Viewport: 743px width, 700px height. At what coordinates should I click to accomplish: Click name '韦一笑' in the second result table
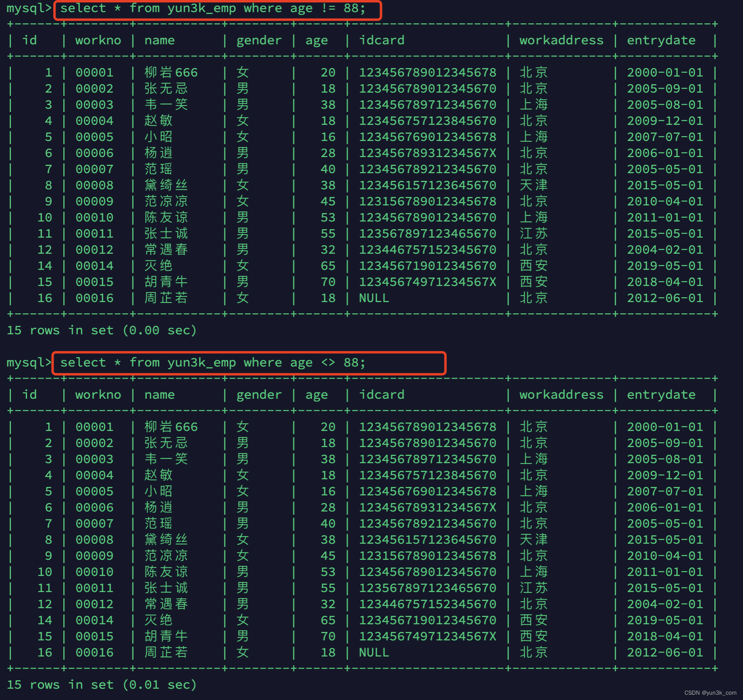click(x=166, y=459)
